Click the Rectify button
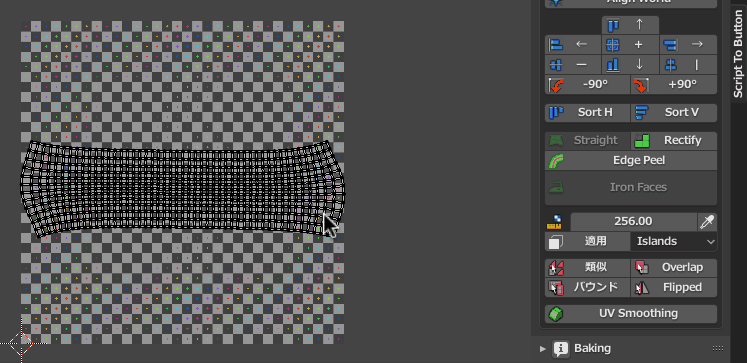The height and width of the screenshot is (363, 747). [x=674, y=141]
